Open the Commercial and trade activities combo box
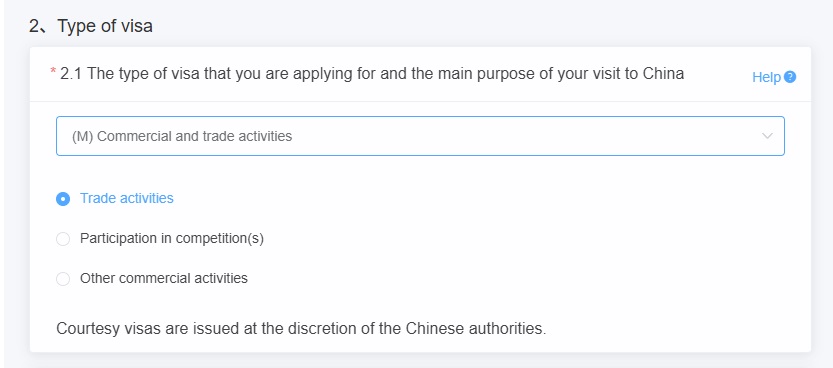 pos(420,136)
